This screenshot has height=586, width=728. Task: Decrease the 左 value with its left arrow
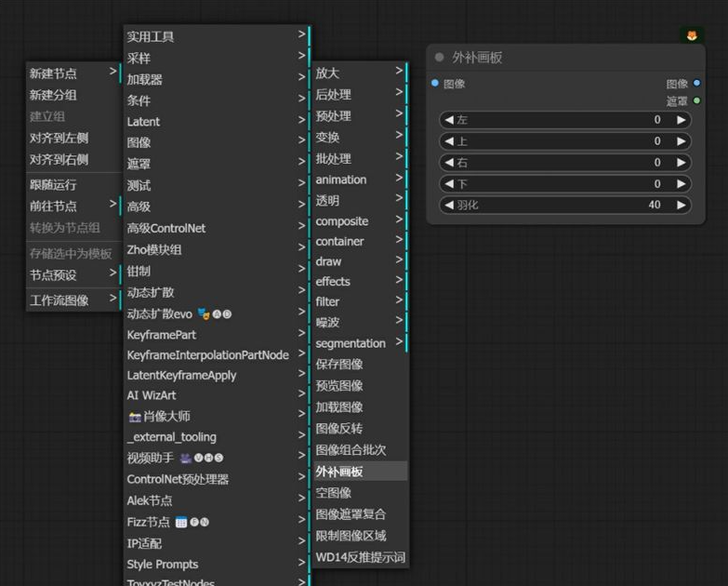pyautogui.click(x=449, y=120)
